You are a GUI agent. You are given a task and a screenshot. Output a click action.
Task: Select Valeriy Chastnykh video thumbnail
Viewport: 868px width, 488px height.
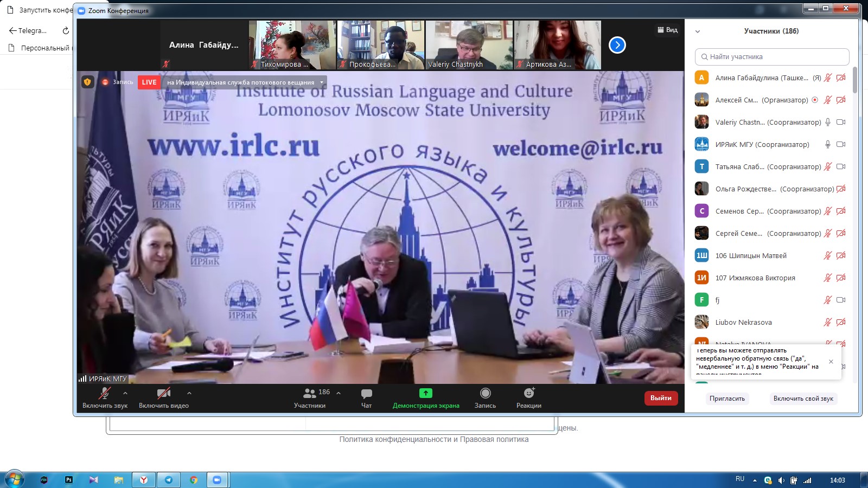pos(469,45)
